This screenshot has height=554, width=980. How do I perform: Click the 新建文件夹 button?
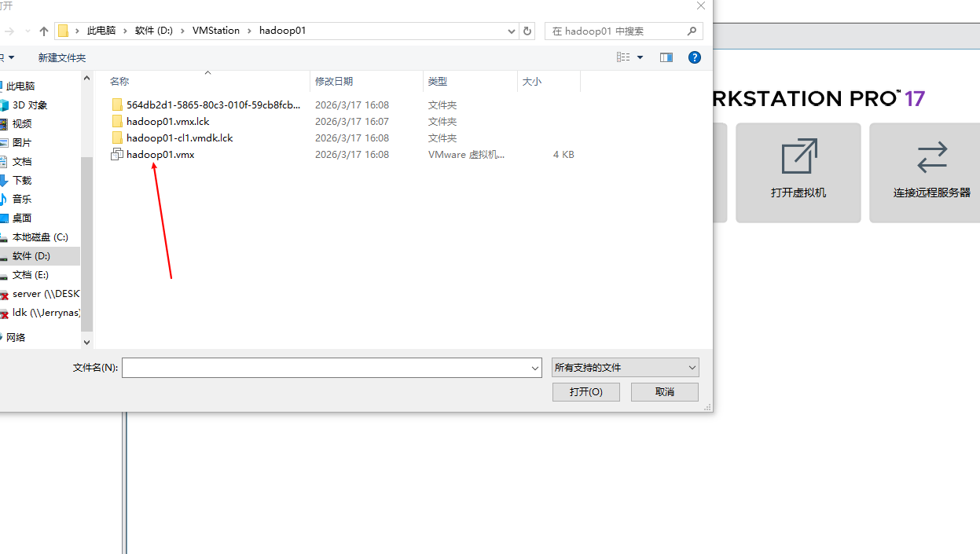pos(62,58)
